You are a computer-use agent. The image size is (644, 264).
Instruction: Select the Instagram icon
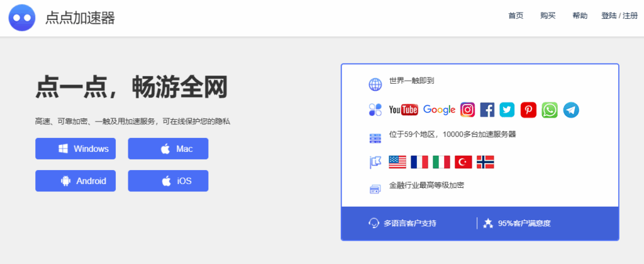[467, 110]
